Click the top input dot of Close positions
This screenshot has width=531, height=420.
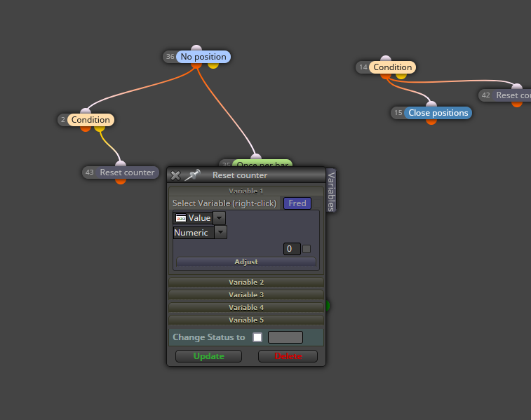click(x=431, y=104)
